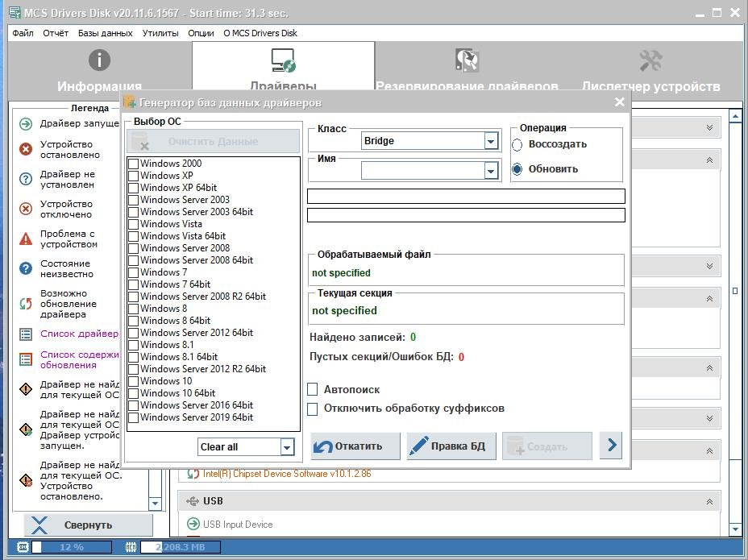Expand the Имя combo box
The width and height of the screenshot is (748, 560).
click(491, 170)
